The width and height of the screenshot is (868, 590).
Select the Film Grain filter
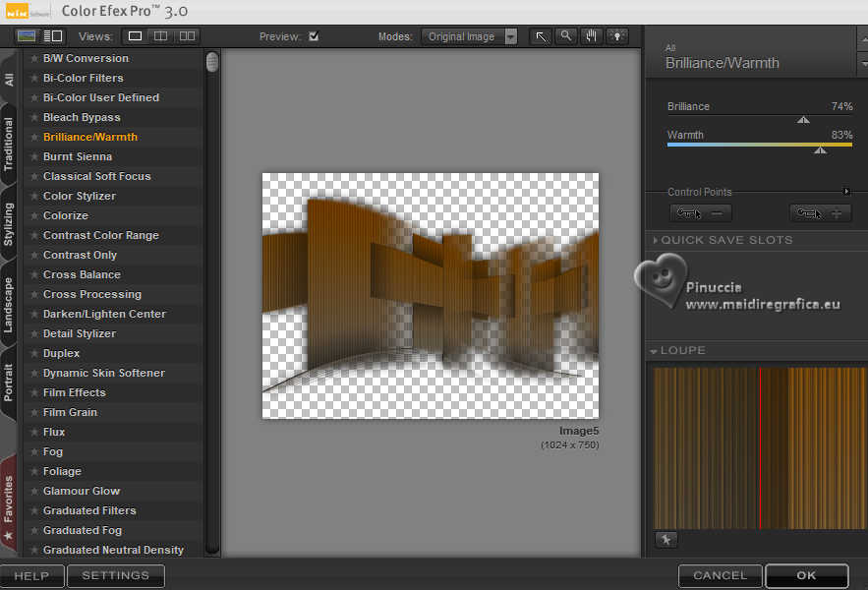click(x=70, y=412)
